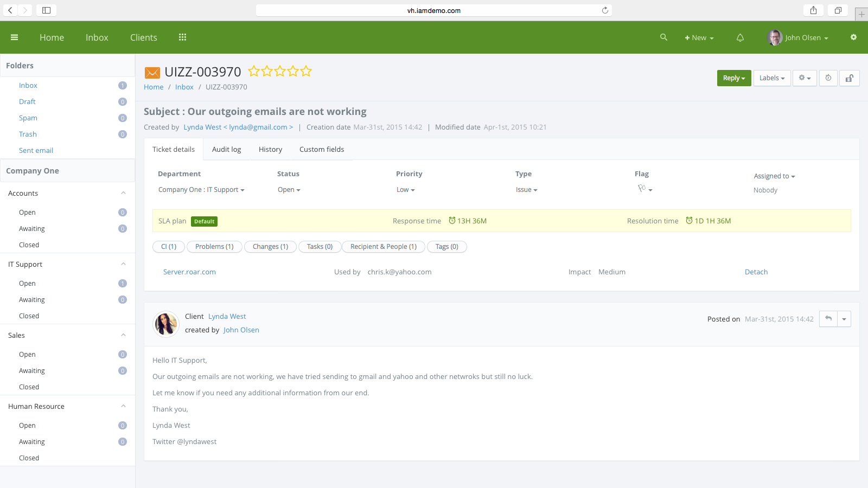Select the Problems (1) pill
The image size is (868, 488).
(214, 247)
